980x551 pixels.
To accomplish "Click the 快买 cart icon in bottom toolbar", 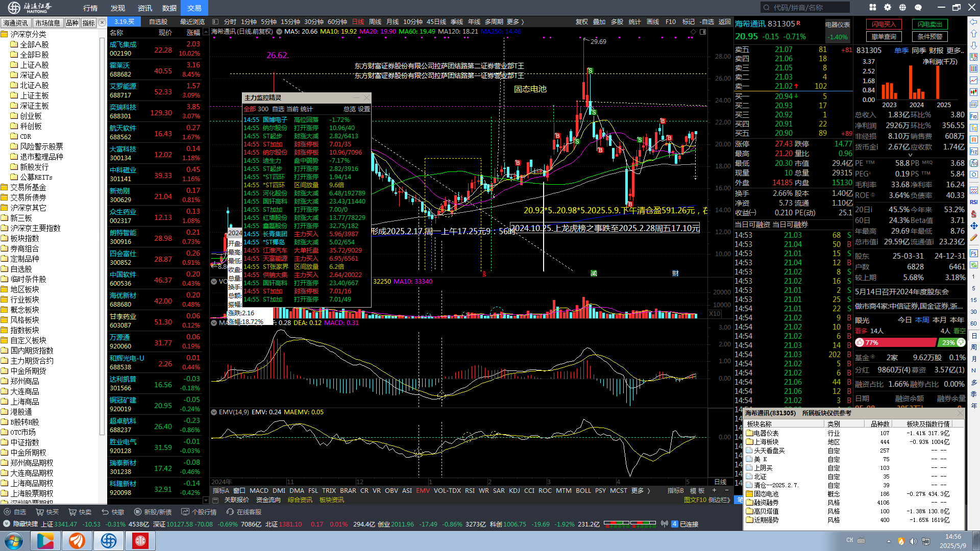I will (40, 512).
